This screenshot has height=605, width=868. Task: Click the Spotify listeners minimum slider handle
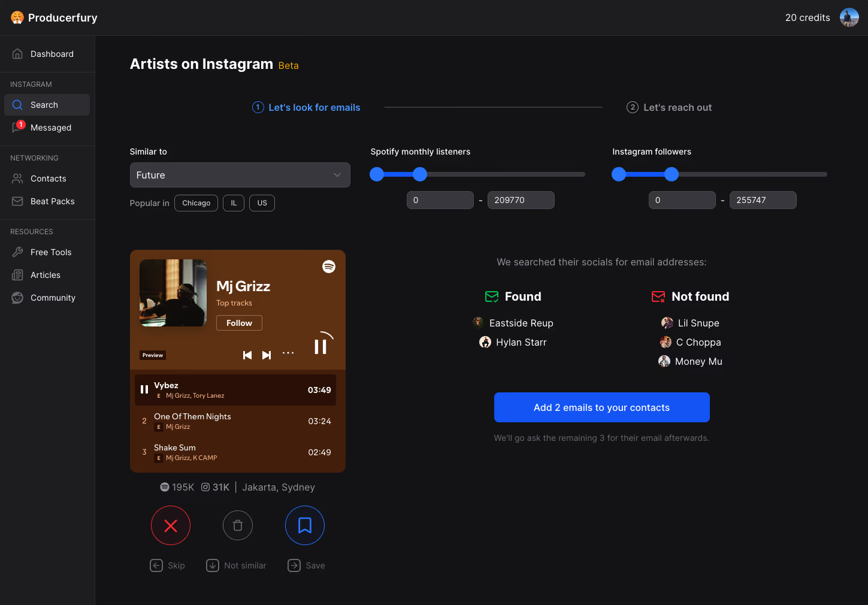point(377,174)
